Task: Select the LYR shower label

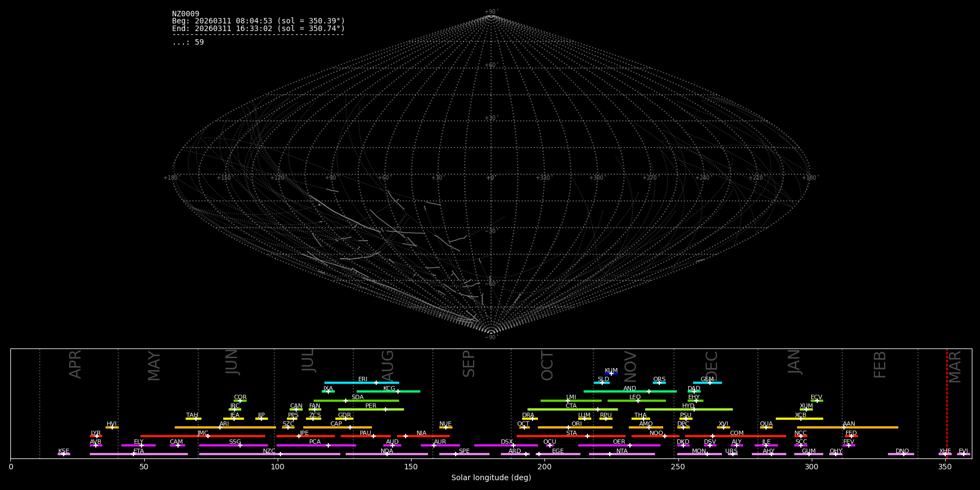Action: point(96,433)
